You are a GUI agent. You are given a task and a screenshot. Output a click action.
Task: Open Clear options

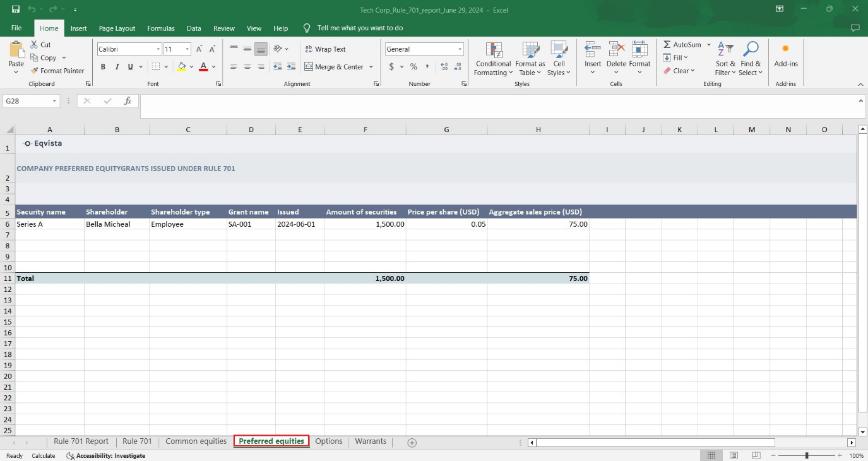tap(679, 71)
